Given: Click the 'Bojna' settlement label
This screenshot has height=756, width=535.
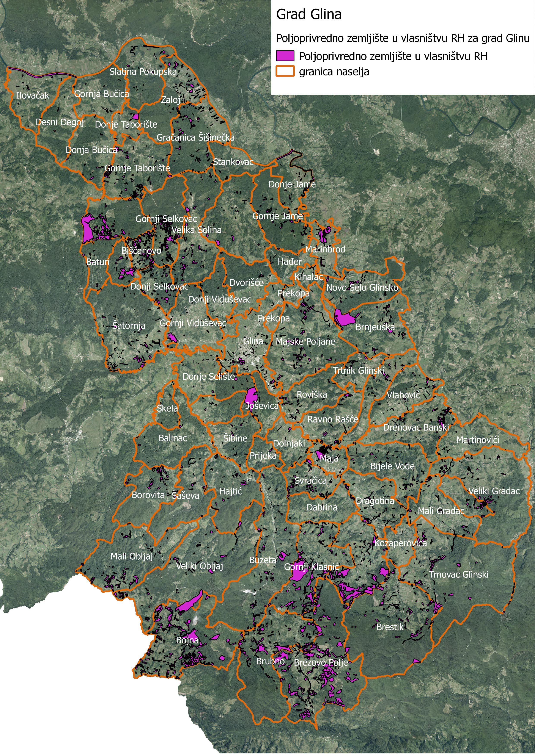Looking at the screenshot, I should (187, 640).
